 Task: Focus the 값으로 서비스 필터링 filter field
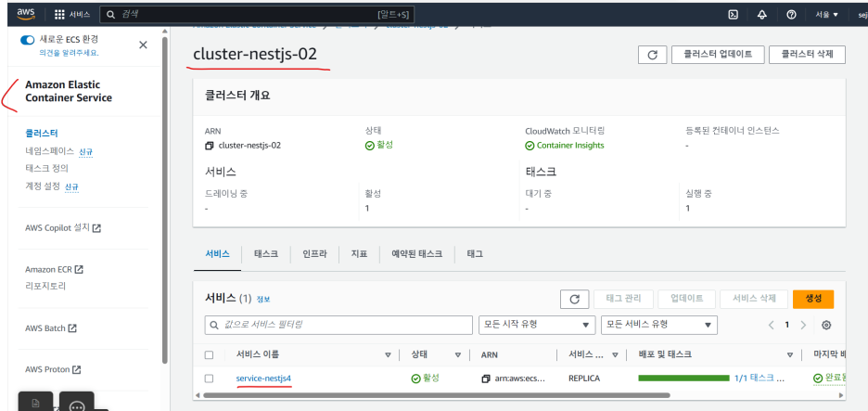339,325
